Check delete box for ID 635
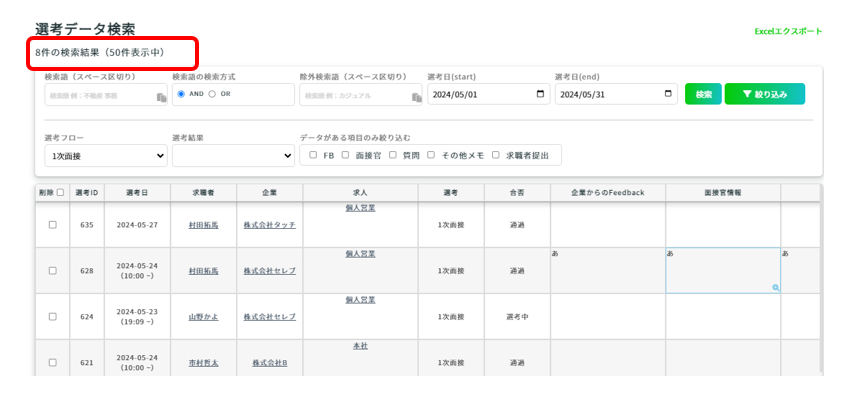This screenshot has width=863, height=396. 53,225
